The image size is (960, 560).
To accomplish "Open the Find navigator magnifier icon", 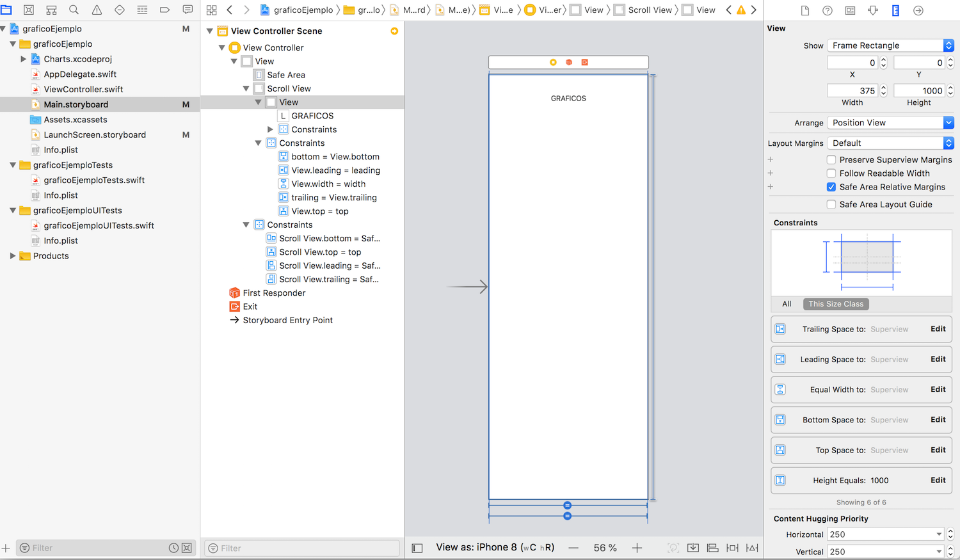I will (x=74, y=10).
